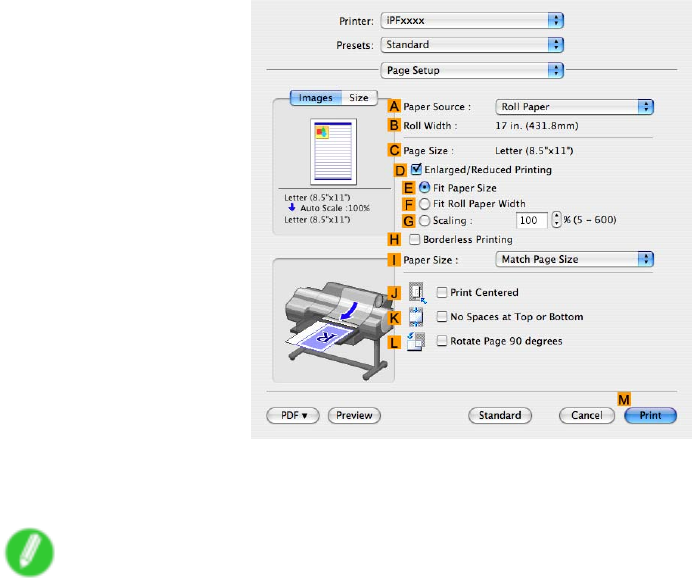Image resolution: width=692 pixels, height=580 pixels.
Task: Click the Roll Width value 17 in. (431.8mm)
Action: [x=537, y=126]
